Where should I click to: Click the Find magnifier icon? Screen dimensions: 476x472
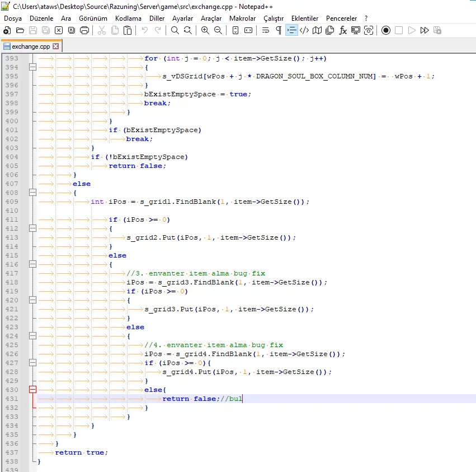(x=175, y=30)
